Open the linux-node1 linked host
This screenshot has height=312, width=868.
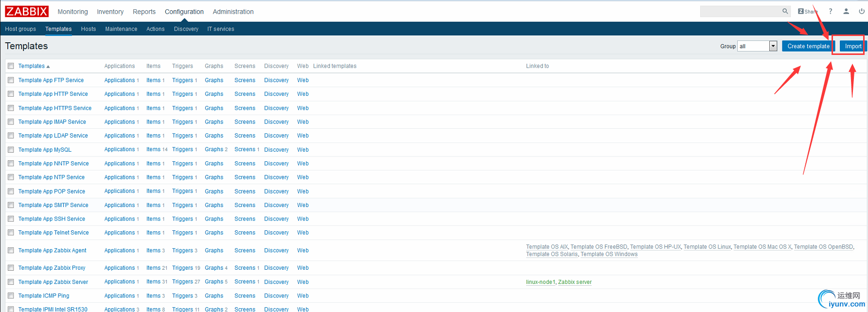540,282
